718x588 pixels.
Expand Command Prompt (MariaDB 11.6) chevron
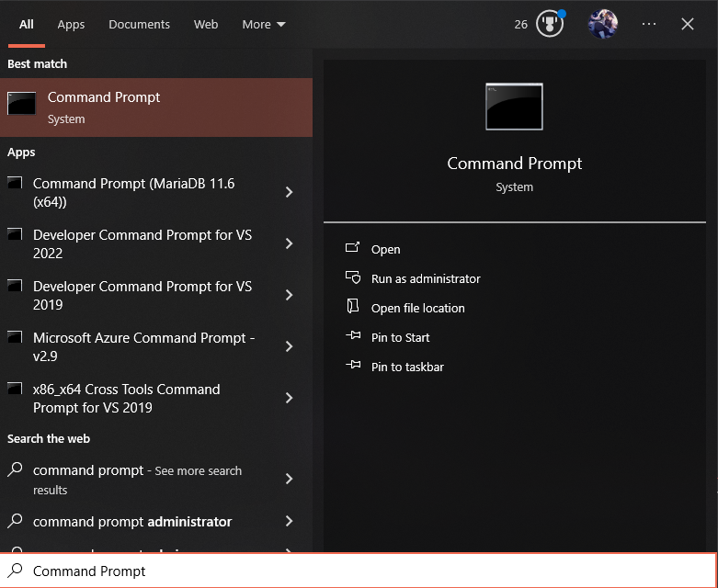(289, 192)
